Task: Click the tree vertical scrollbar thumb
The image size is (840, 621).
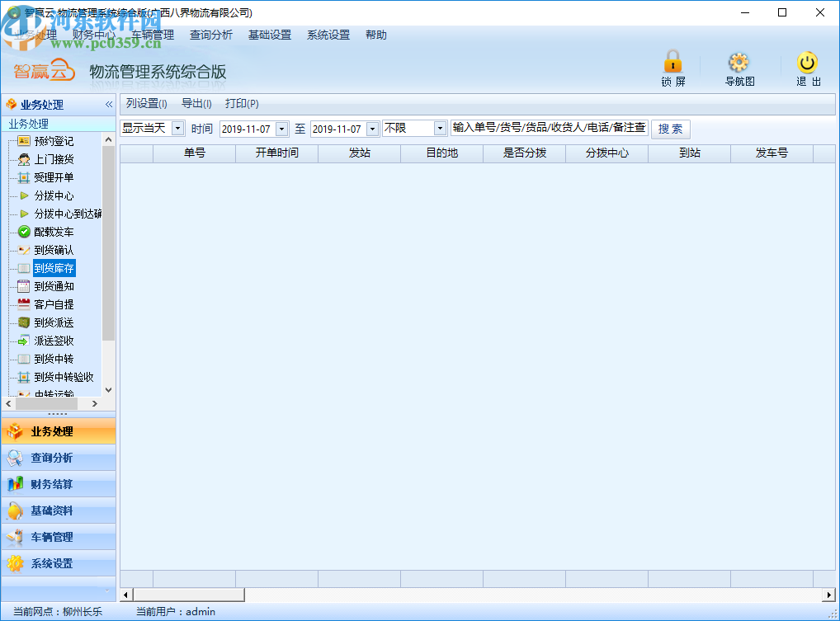Action: pos(108,243)
